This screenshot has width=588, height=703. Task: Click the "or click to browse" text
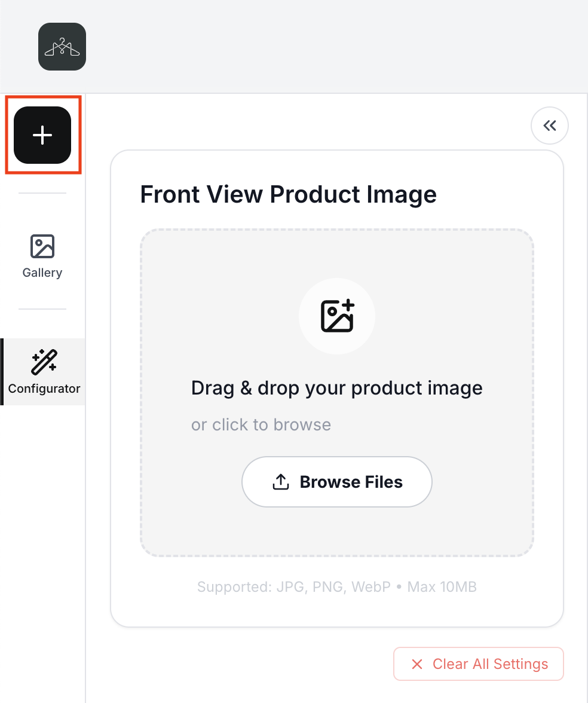coord(261,424)
